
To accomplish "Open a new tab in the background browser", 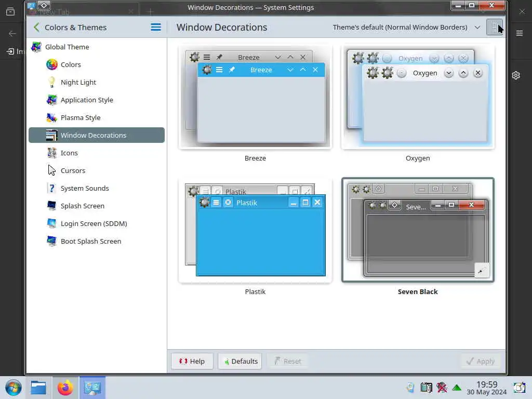I will pyautogui.click(x=150, y=11).
